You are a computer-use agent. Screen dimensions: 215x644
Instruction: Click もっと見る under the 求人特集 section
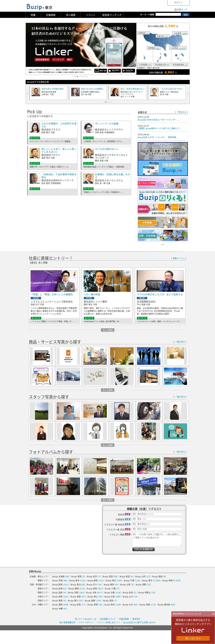pyautogui.click(x=108, y=330)
